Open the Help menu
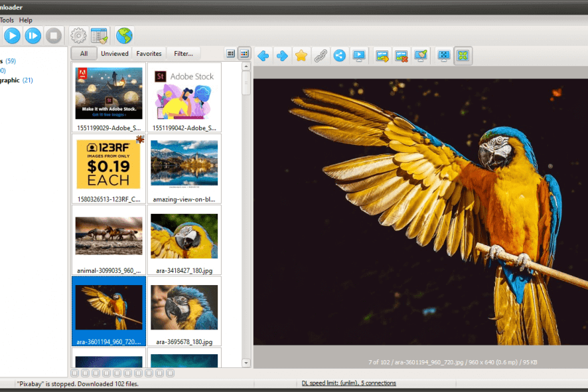588x392 pixels. [25, 21]
